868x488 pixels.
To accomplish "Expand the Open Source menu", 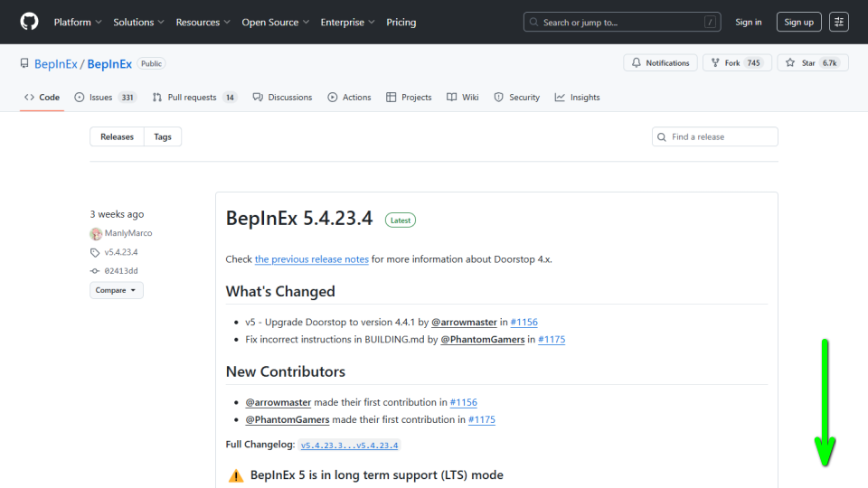I will click(x=275, y=22).
